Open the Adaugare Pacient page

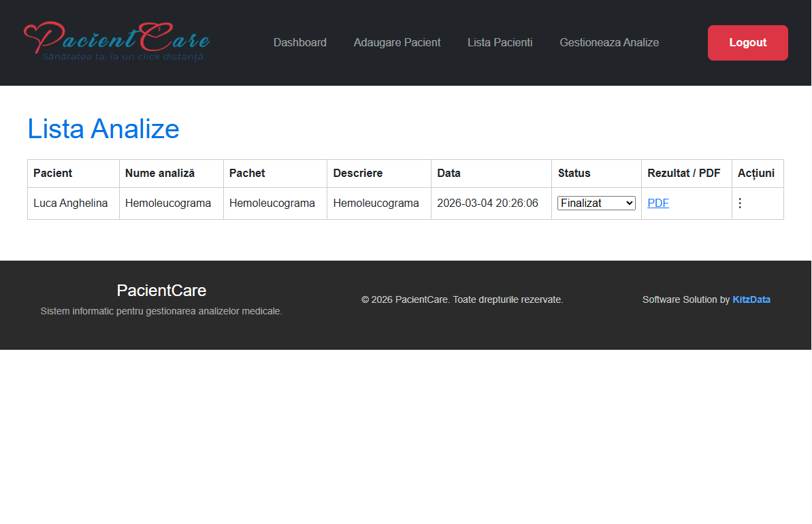coord(397,42)
